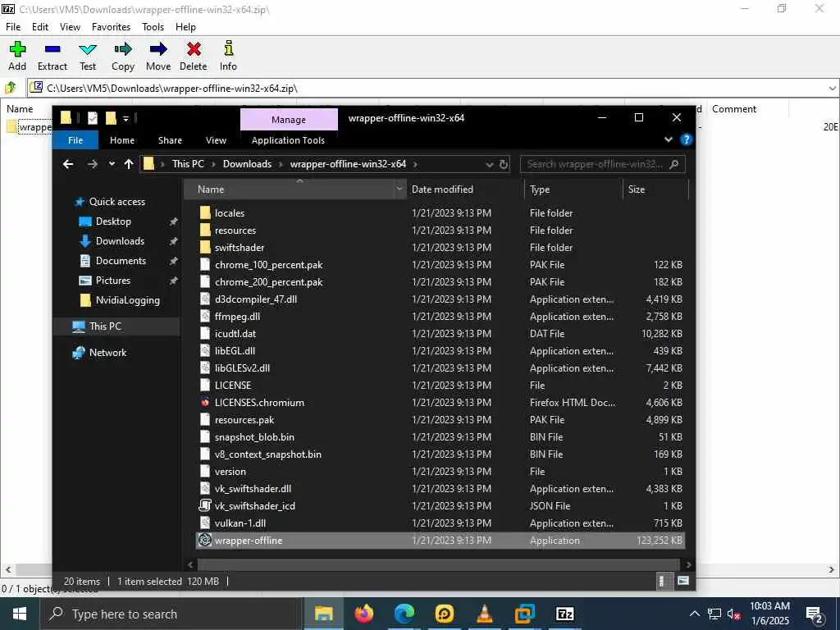Viewport: 840px width, 630px height.
Task: Click the Test icon in 7-Zip toolbar
Action: 88,49
